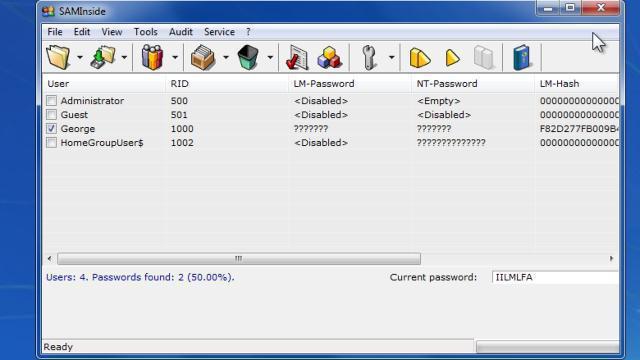Click HomeGroupUser$ NT-Password question marks
Screen dimensions: 640x360
pos(451,143)
